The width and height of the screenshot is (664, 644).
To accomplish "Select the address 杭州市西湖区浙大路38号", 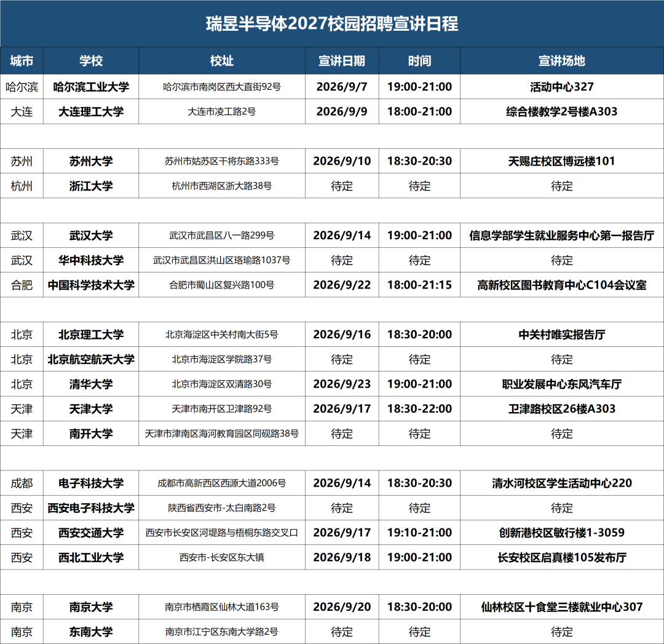I will tap(222, 186).
